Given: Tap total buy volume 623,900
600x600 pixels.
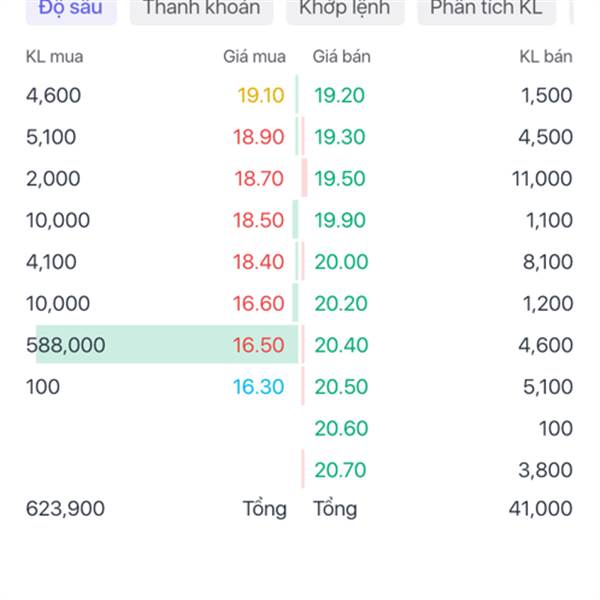Looking at the screenshot, I should tap(65, 509).
